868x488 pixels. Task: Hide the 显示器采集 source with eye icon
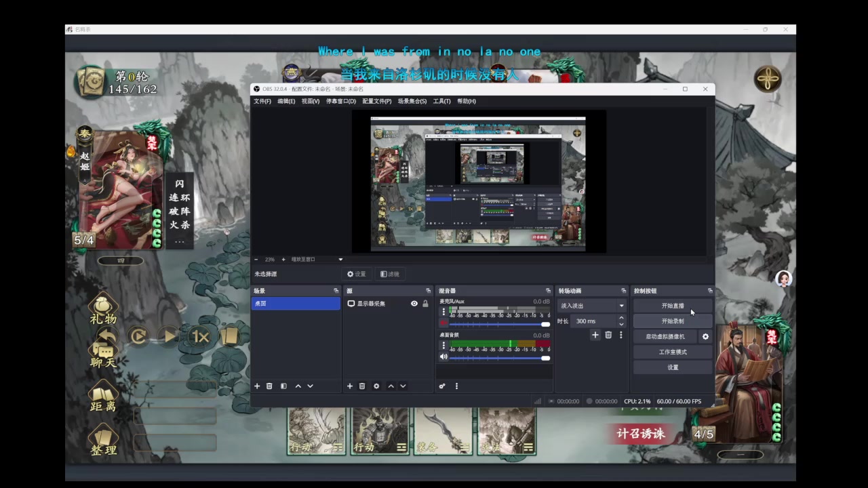pyautogui.click(x=414, y=304)
